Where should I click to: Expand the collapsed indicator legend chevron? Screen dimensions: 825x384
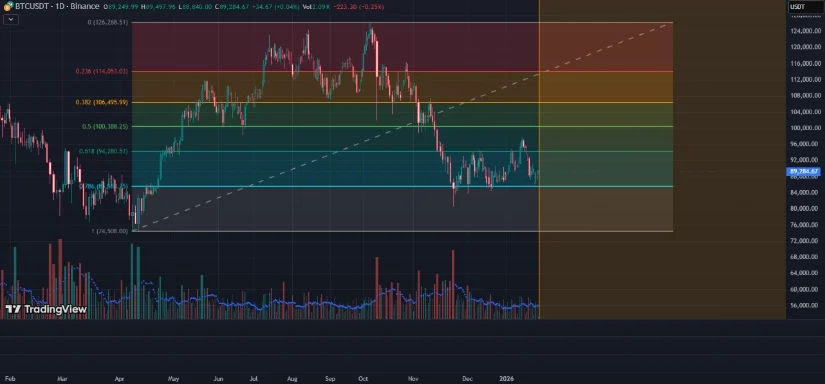[x=11, y=19]
